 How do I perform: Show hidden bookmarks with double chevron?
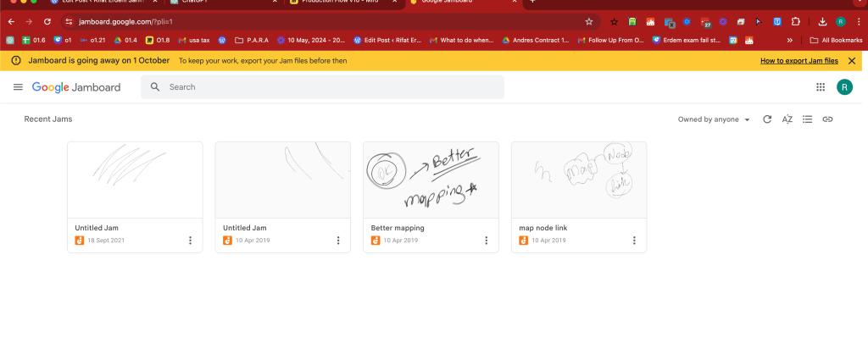(790, 40)
